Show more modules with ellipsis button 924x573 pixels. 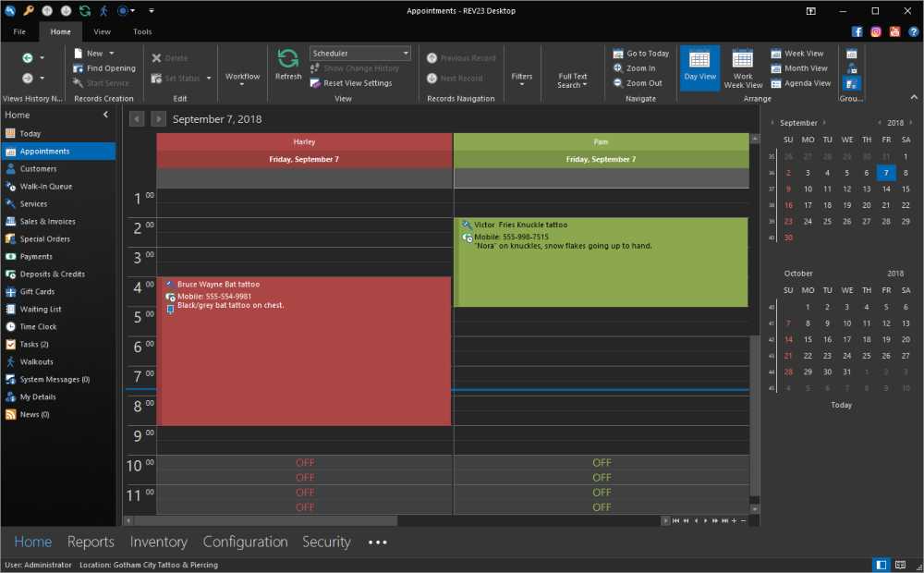coord(378,543)
